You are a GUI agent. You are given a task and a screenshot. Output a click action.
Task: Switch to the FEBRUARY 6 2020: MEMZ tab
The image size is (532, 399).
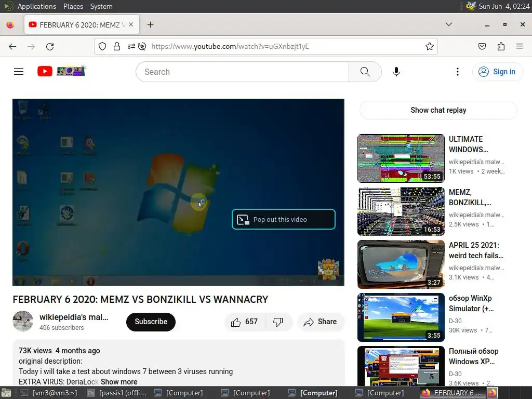(82, 25)
